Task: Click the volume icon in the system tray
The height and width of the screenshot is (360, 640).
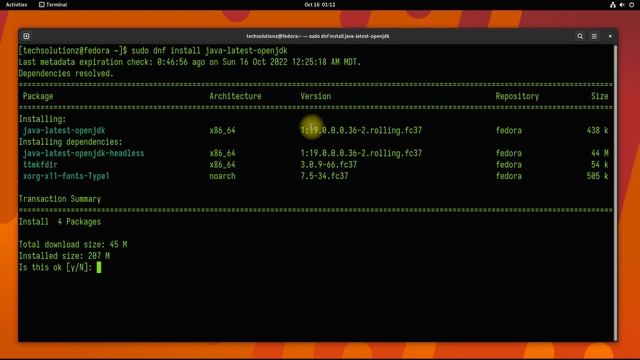Action: click(622, 4)
